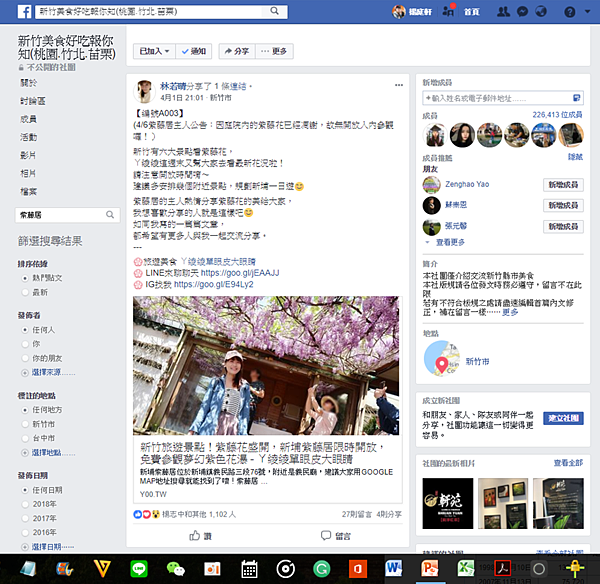Open the calendar app in the taskbar
The image size is (600, 584).
point(249,569)
